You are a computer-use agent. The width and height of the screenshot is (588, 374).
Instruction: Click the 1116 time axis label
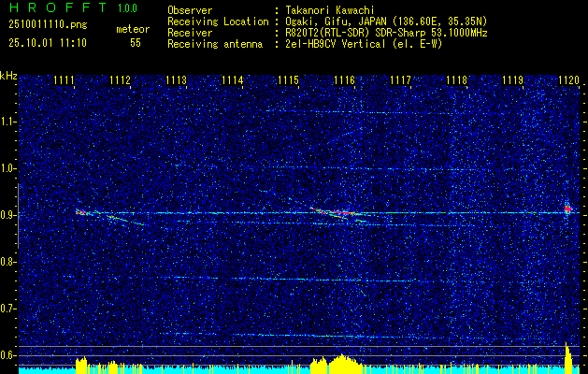[344, 80]
